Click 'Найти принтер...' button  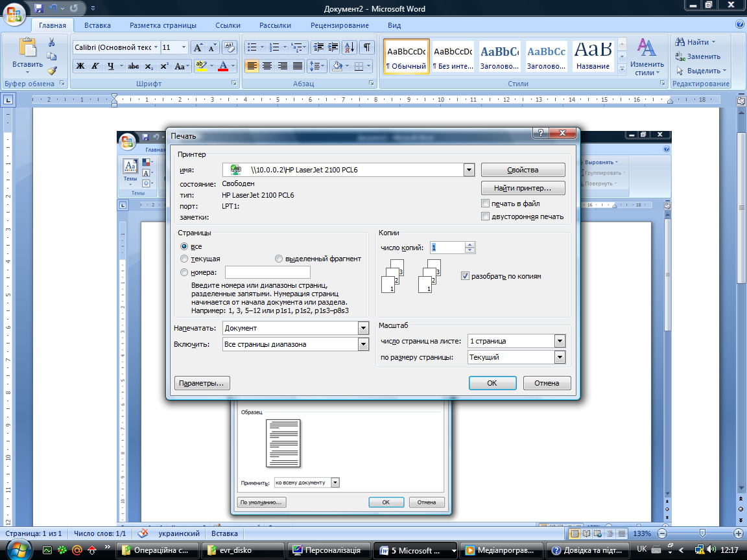[x=523, y=188]
